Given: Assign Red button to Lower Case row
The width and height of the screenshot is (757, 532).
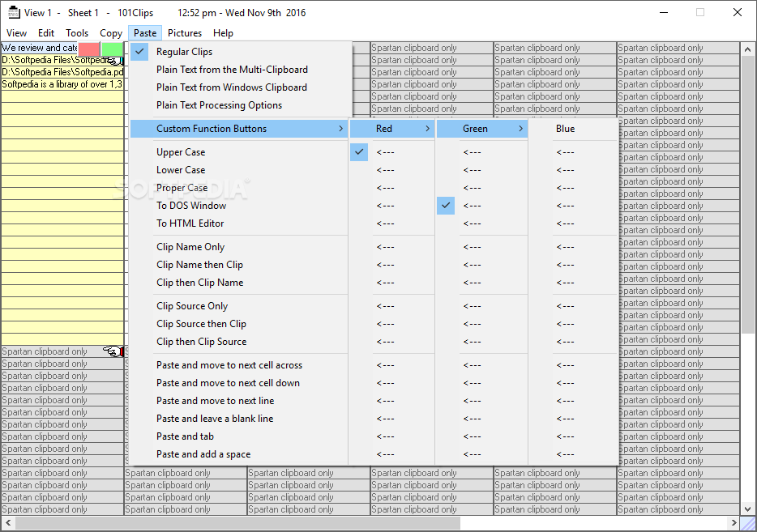Looking at the screenshot, I should pos(392,170).
